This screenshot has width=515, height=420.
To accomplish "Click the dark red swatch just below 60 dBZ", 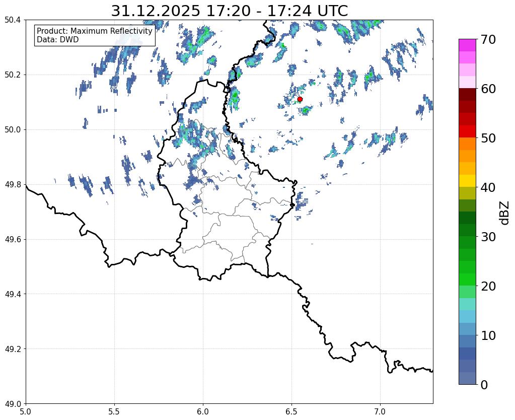I will (467, 95).
